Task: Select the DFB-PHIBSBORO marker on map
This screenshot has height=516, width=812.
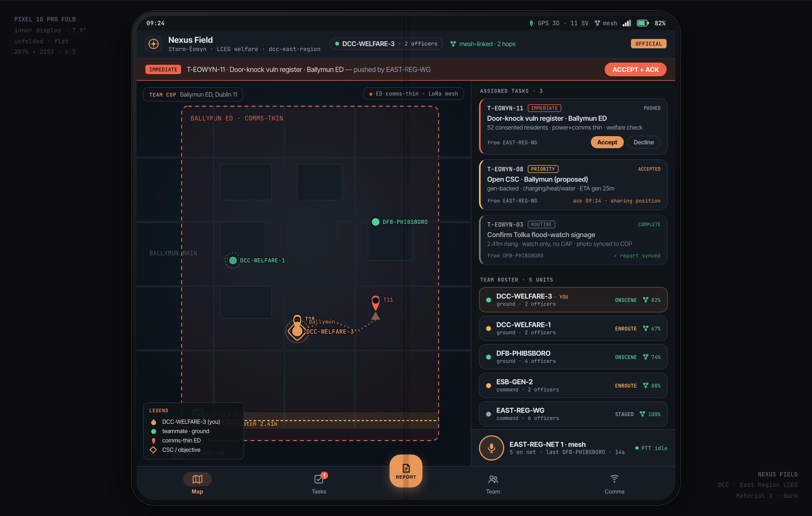Action: click(x=375, y=222)
